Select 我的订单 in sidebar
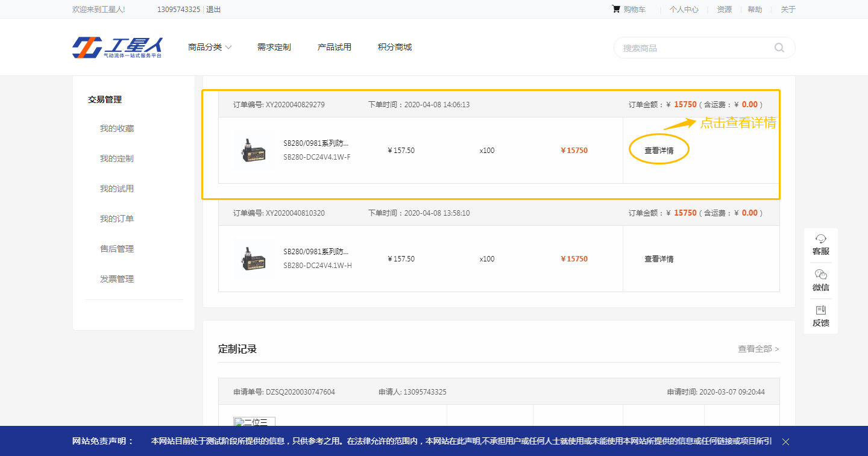Screen dimensions: 868x456 click(x=117, y=219)
